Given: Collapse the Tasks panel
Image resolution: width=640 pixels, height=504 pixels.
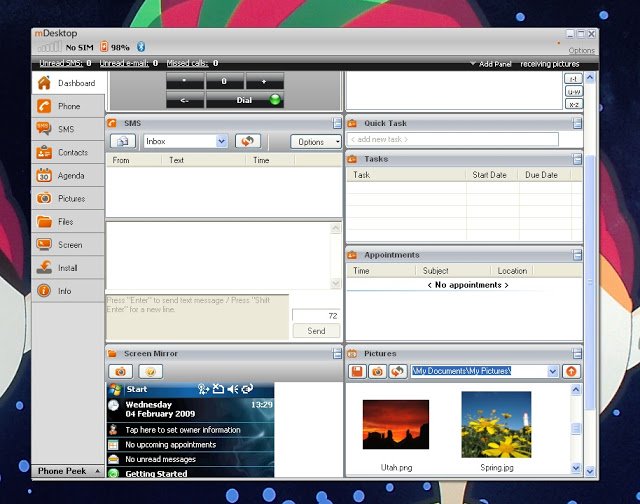Looking at the screenshot, I should (x=577, y=159).
